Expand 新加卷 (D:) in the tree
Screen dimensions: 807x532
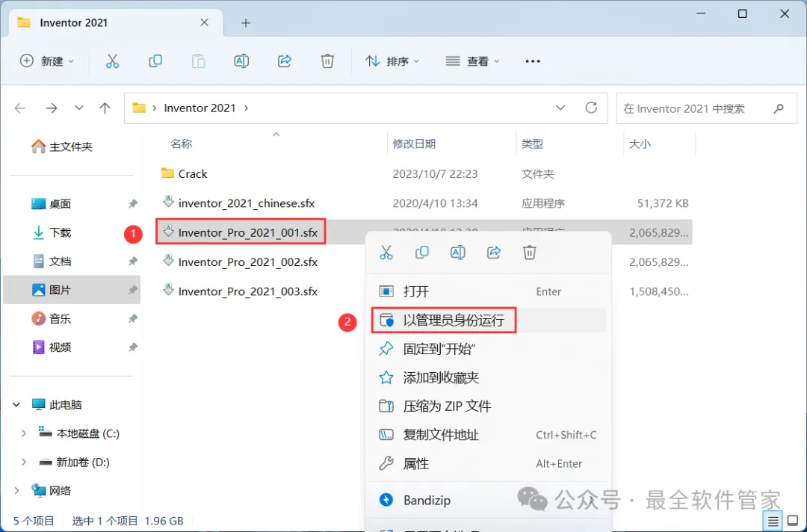coord(24,463)
